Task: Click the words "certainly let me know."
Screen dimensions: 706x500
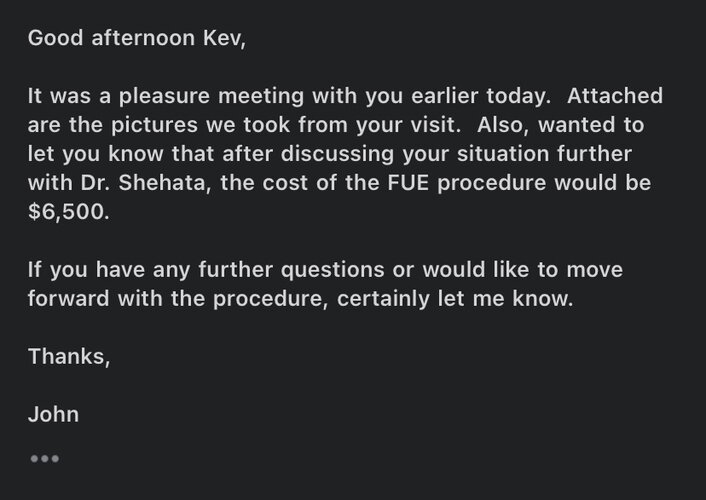Action: (x=455, y=299)
